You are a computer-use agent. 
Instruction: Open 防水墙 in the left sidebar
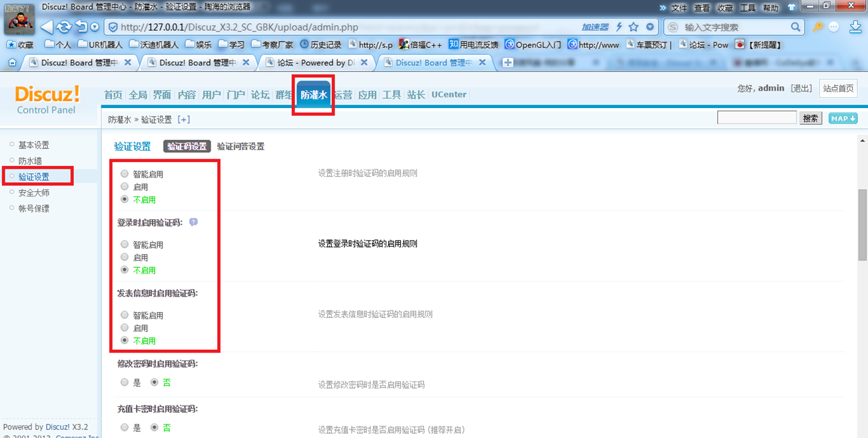coord(30,161)
